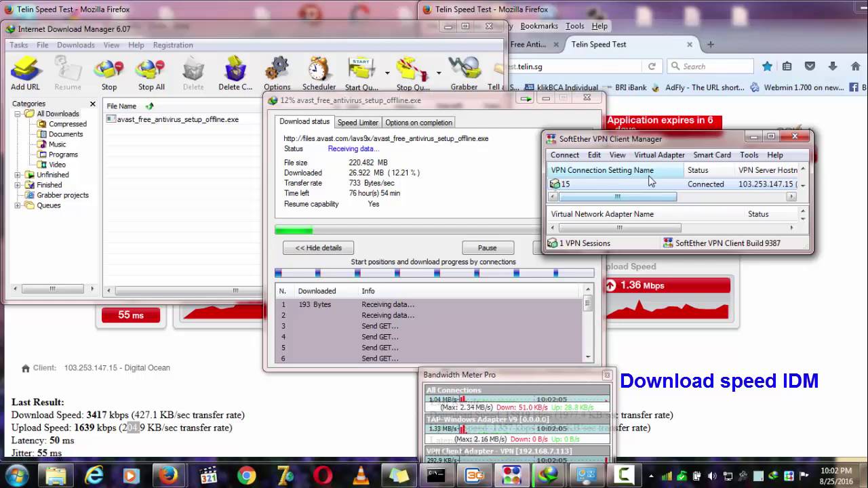Click the Stop Qu... toolbar icon

413,73
